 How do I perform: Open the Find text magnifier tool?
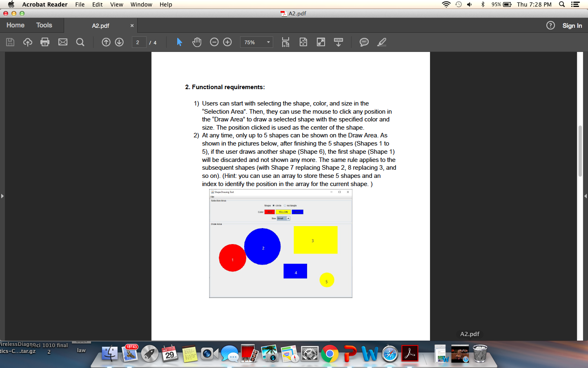point(80,42)
